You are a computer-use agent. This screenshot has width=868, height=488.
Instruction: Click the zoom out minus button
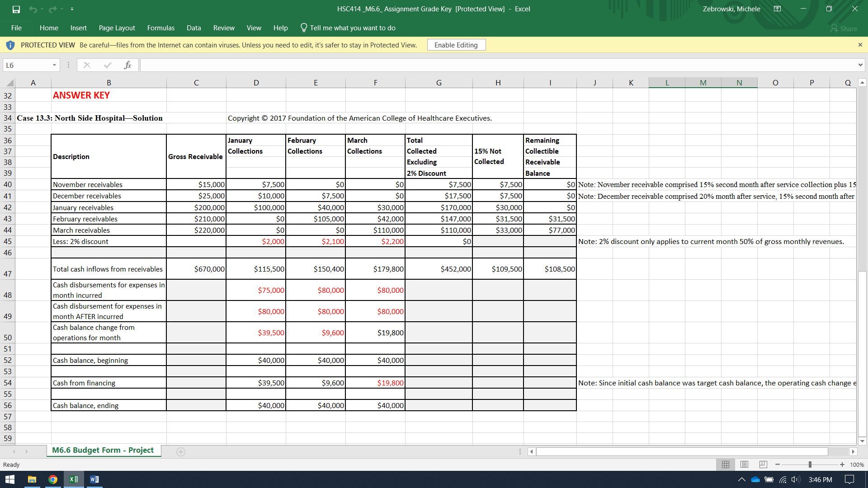point(777,465)
